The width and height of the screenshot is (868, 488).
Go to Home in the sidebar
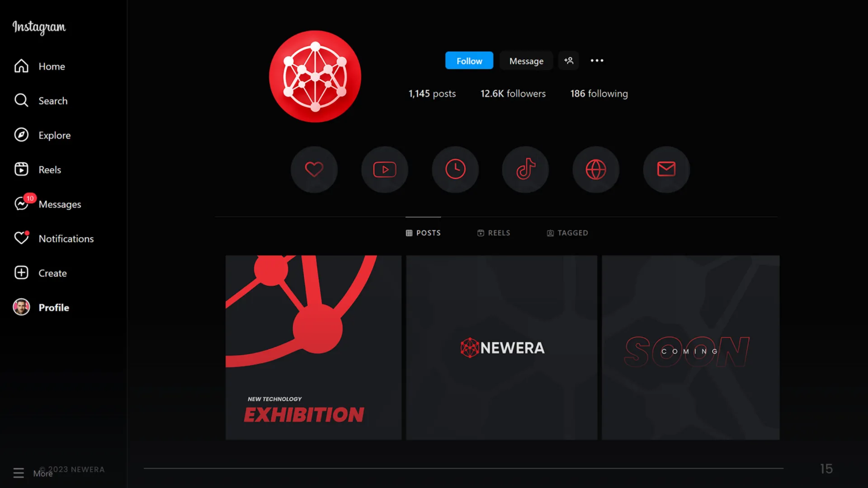52,66
